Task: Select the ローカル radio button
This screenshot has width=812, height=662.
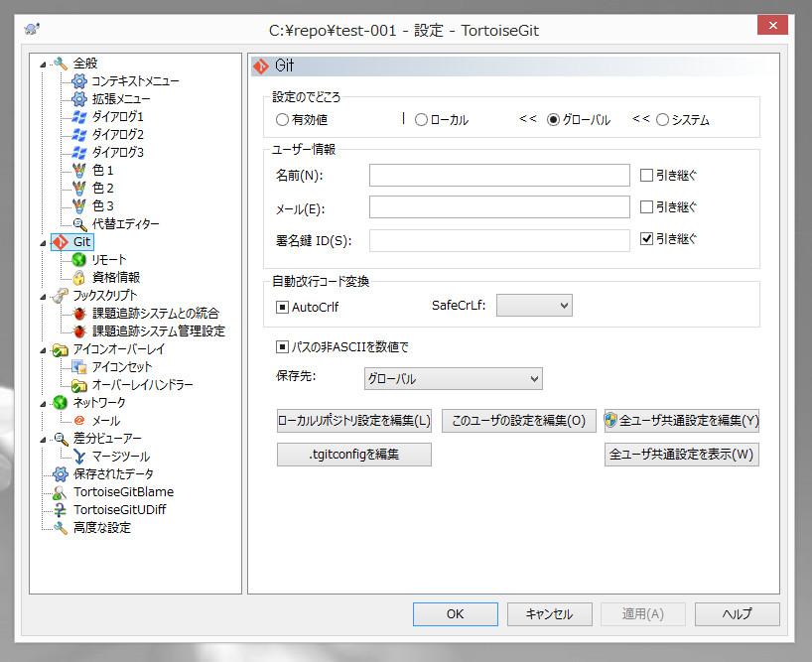Action: click(x=421, y=120)
